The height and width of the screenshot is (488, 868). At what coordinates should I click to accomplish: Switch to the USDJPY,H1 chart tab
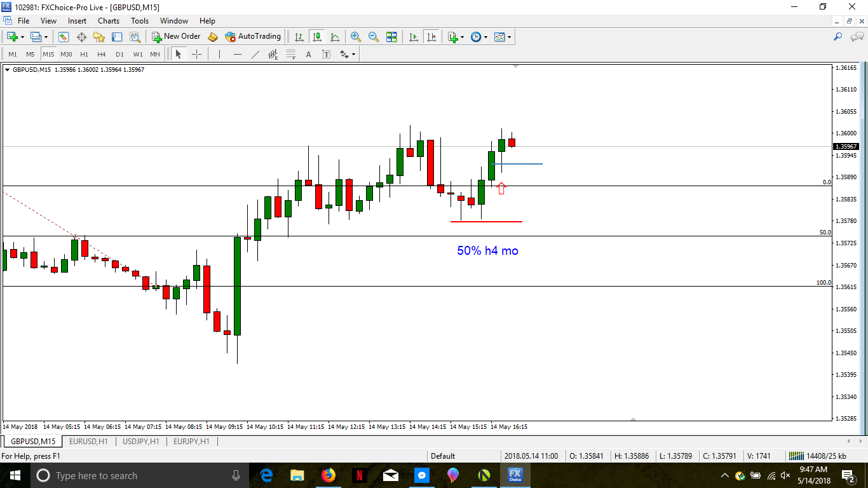(141, 441)
